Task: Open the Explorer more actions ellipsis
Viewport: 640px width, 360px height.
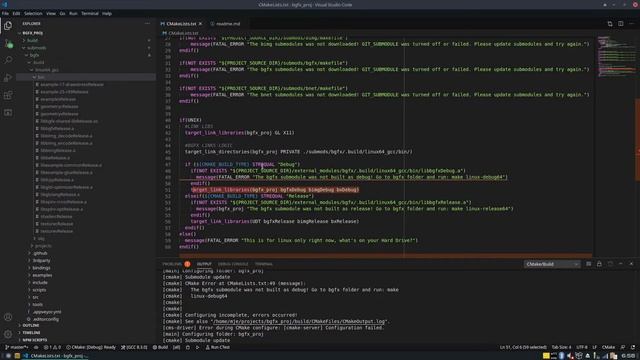Action: click(x=147, y=23)
